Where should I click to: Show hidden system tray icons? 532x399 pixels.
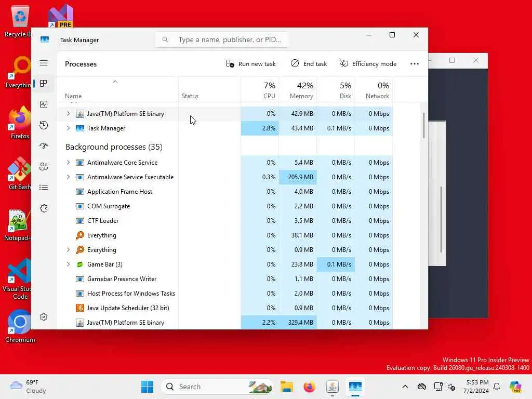pyautogui.click(x=405, y=387)
